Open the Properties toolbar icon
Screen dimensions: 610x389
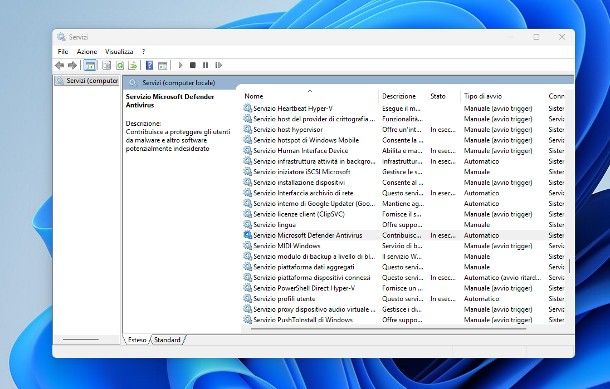[x=107, y=65]
